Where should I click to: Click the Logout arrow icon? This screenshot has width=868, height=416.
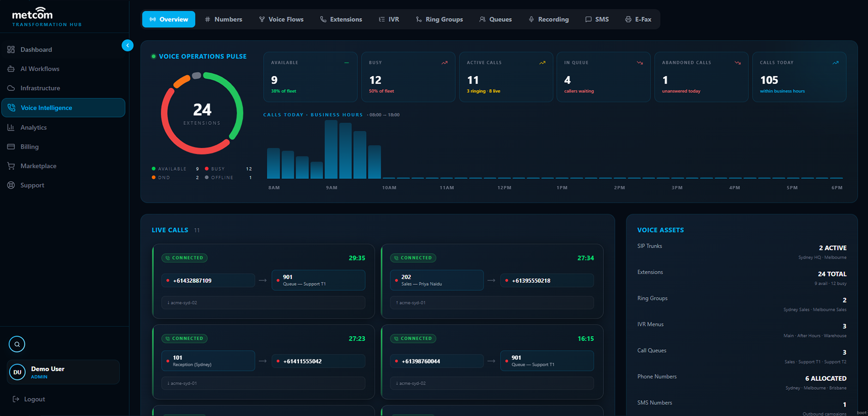[x=16, y=399]
